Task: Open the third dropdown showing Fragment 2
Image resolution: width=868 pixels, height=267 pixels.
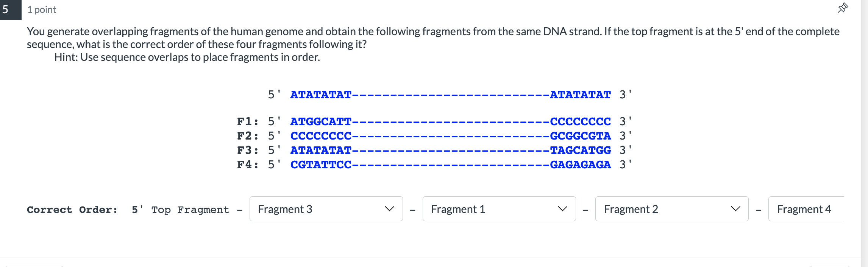Action: [x=672, y=209]
